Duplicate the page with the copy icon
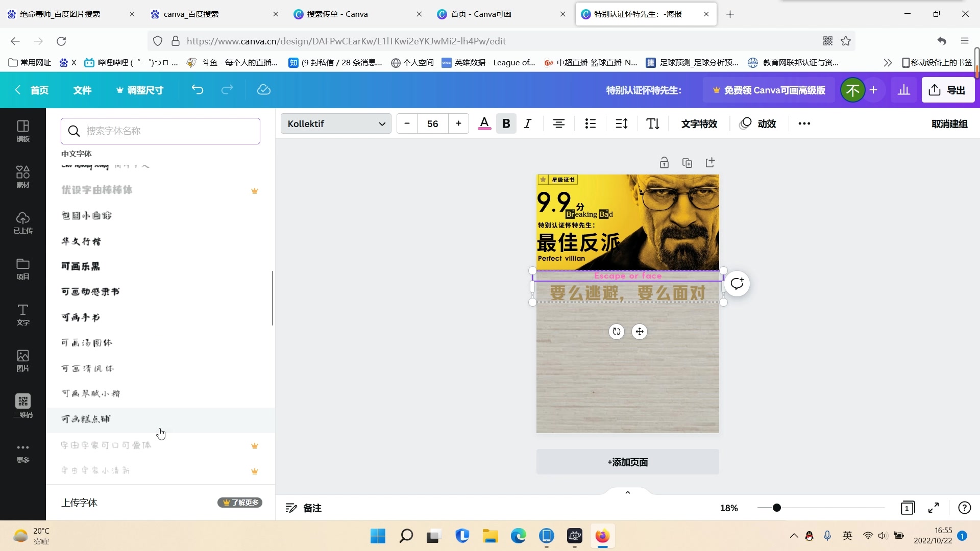 point(687,163)
